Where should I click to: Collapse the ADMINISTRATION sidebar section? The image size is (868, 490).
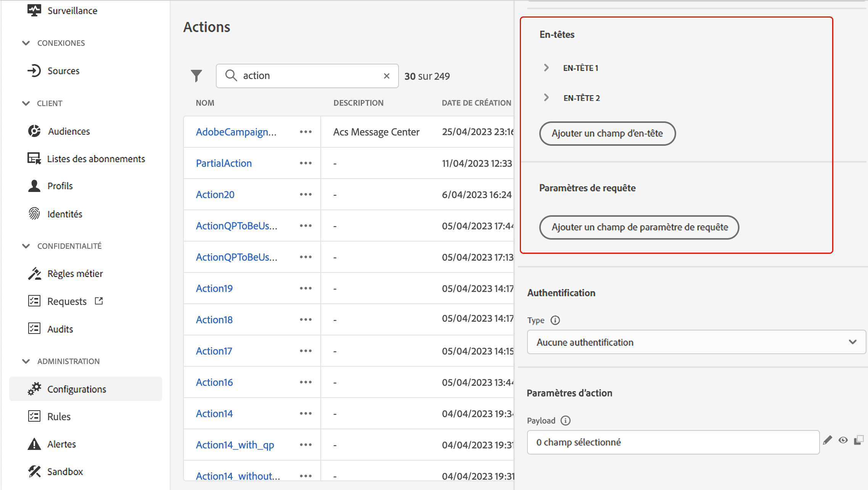pos(26,361)
